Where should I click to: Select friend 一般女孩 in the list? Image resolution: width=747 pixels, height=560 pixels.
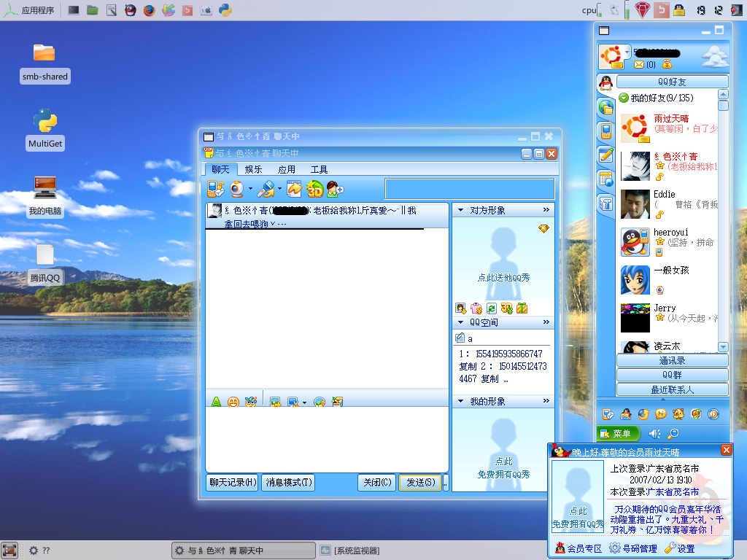tap(668, 280)
